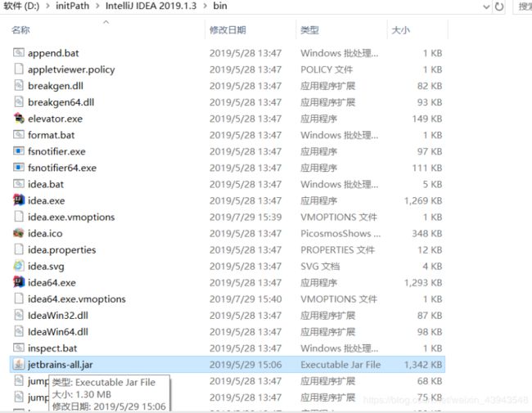Screen dimensions: 532x413
Task: Click the append.bat file icon
Action: coord(19,52)
